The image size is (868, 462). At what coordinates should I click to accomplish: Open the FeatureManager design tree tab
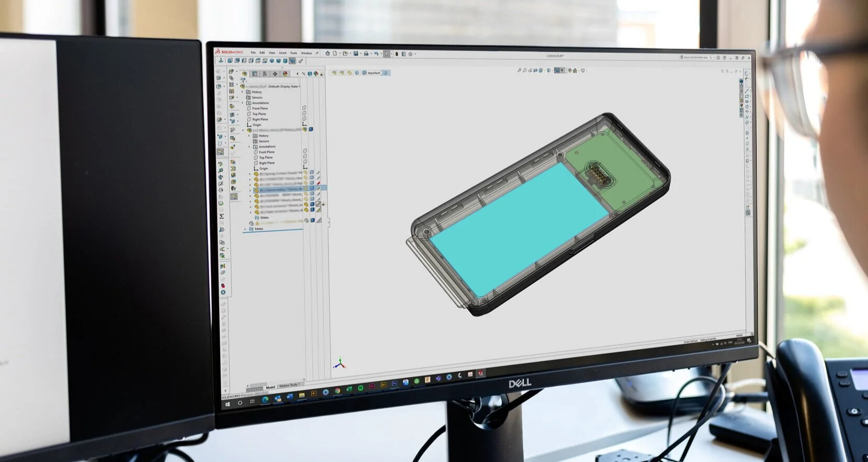[244, 74]
